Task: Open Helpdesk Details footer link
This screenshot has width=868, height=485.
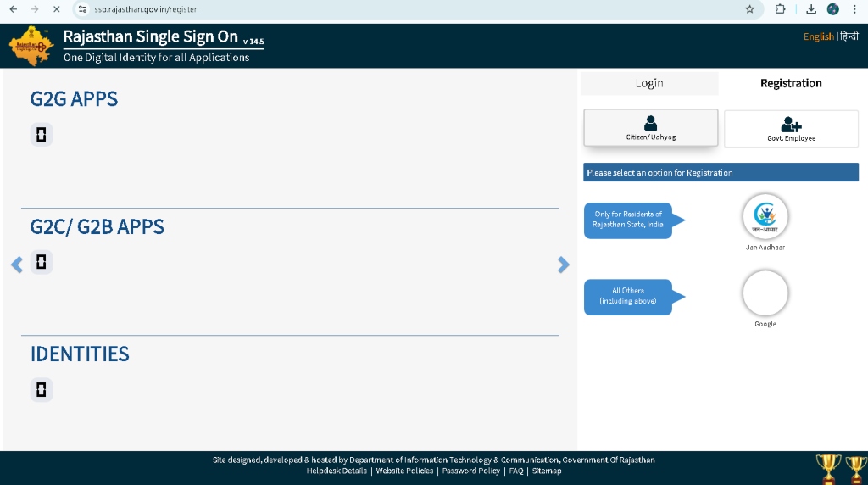Action: [x=337, y=471]
